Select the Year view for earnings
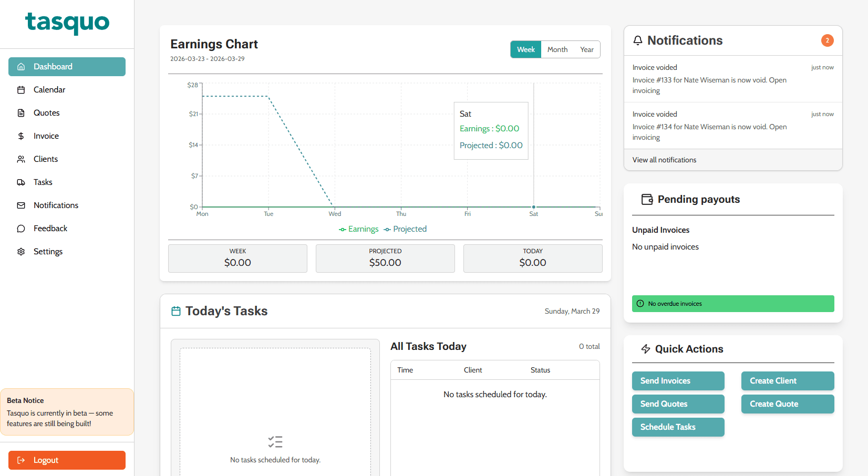Image resolution: width=868 pixels, height=476 pixels. point(587,49)
